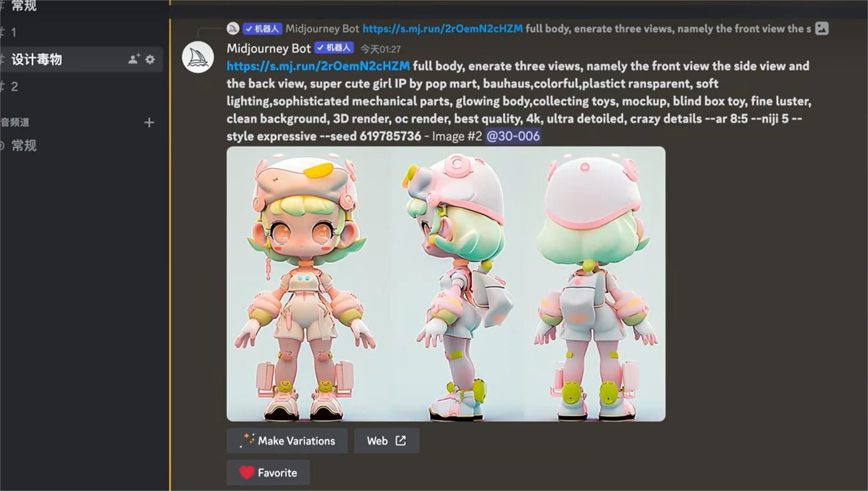This screenshot has width=868, height=491.
Task: Open text channel 2
Action: coord(81,86)
